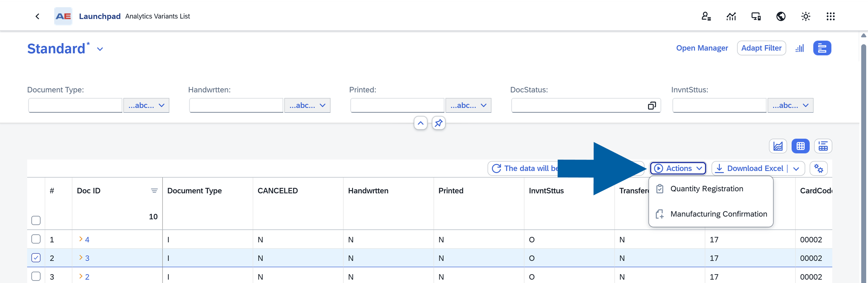The image size is (868, 283).
Task: Open Handwrtten operator dropdown
Action: click(307, 105)
